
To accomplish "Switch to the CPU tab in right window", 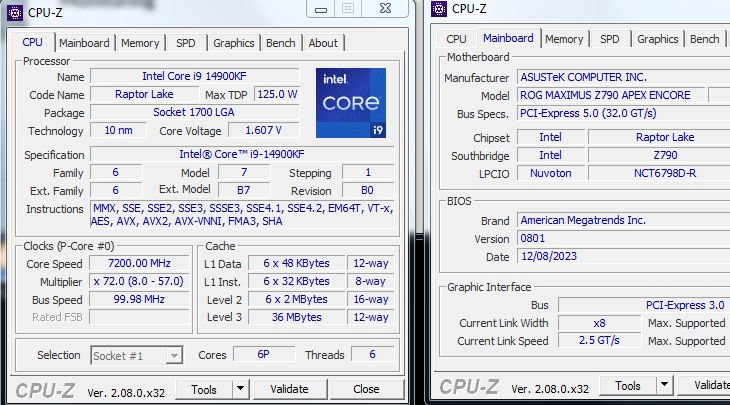I will pyautogui.click(x=456, y=39).
